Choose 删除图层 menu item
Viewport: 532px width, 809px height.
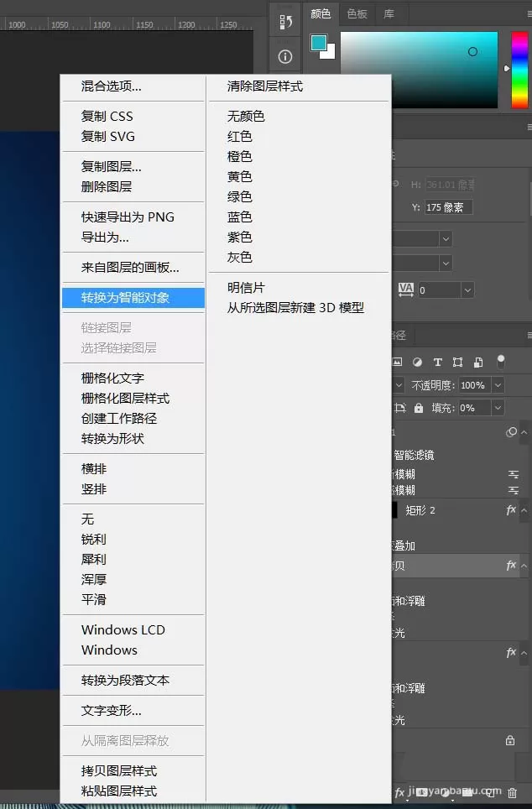click(133, 186)
